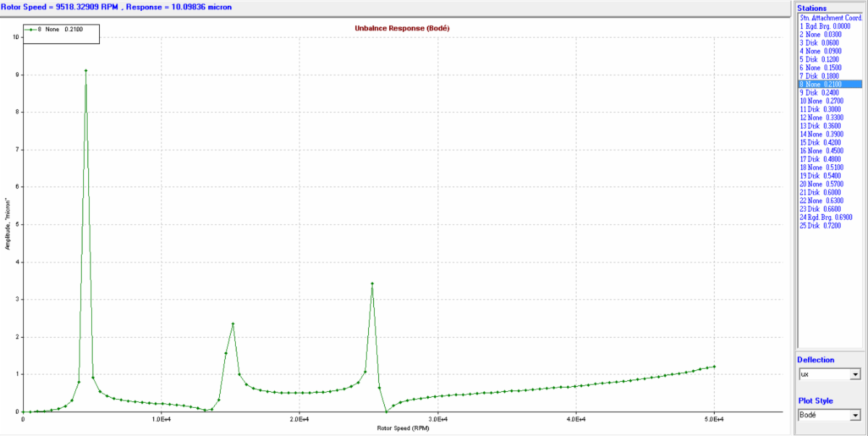The image size is (868, 436).
Task: Pick station 11 Disk 0.3000
Action: [x=821, y=109]
